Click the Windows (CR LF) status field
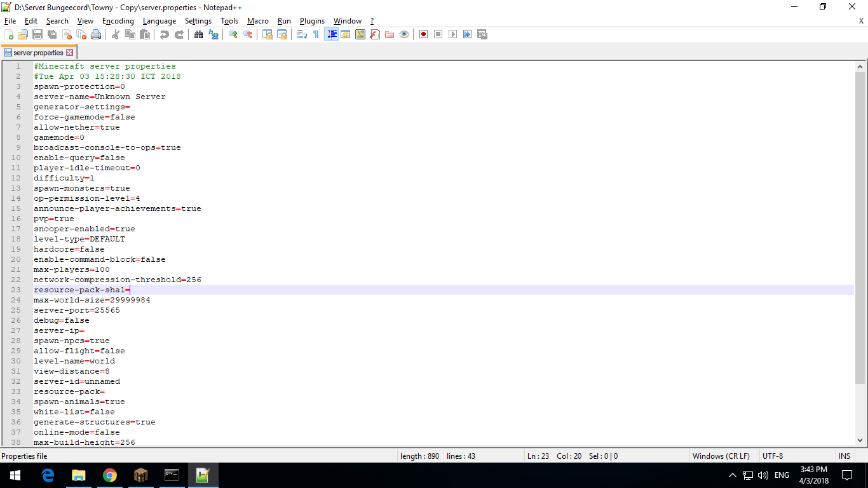Image resolution: width=868 pixels, height=488 pixels. (x=721, y=456)
